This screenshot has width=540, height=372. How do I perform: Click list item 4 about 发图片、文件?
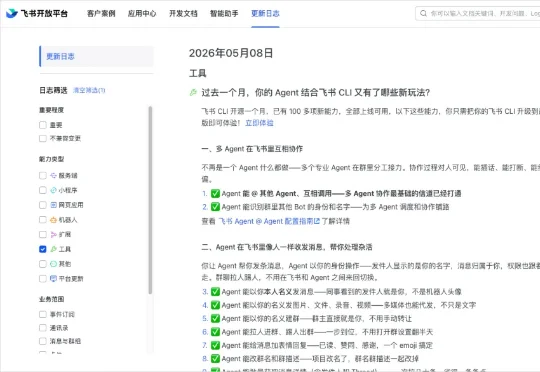[x=339, y=305]
